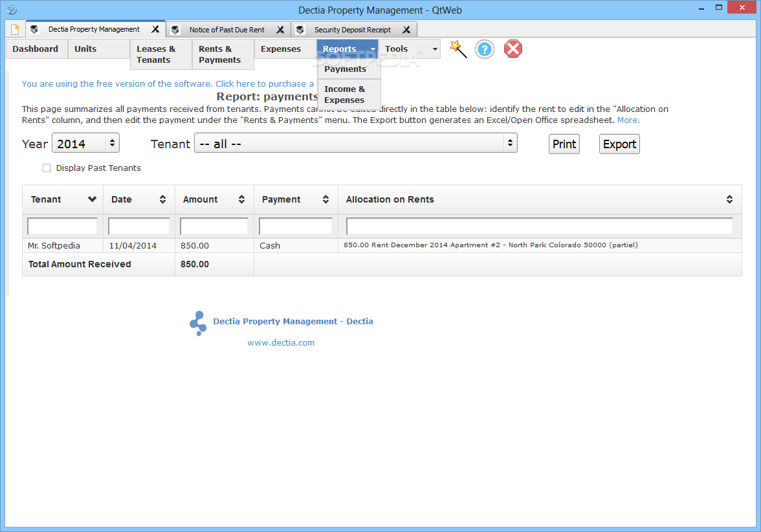Focus the Payment filter input field
The image size is (761, 532).
click(296, 227)
